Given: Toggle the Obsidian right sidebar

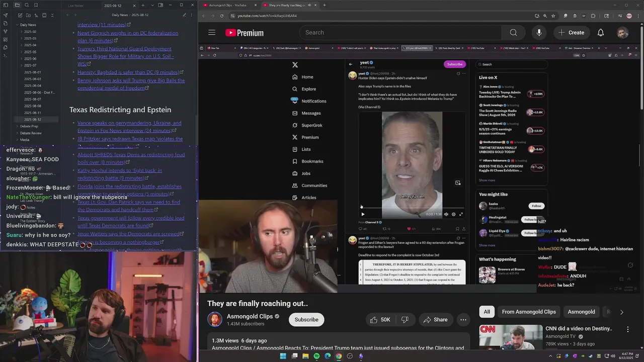Looking at the screenshot, I should 160,6.
